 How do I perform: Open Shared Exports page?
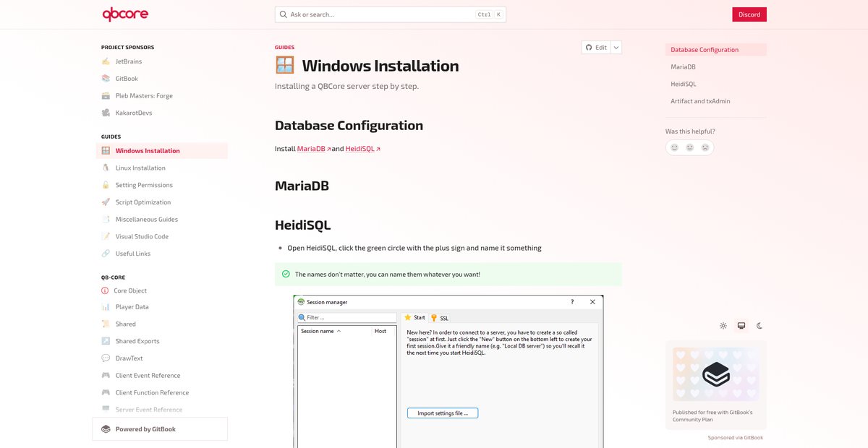click(162, 341)
